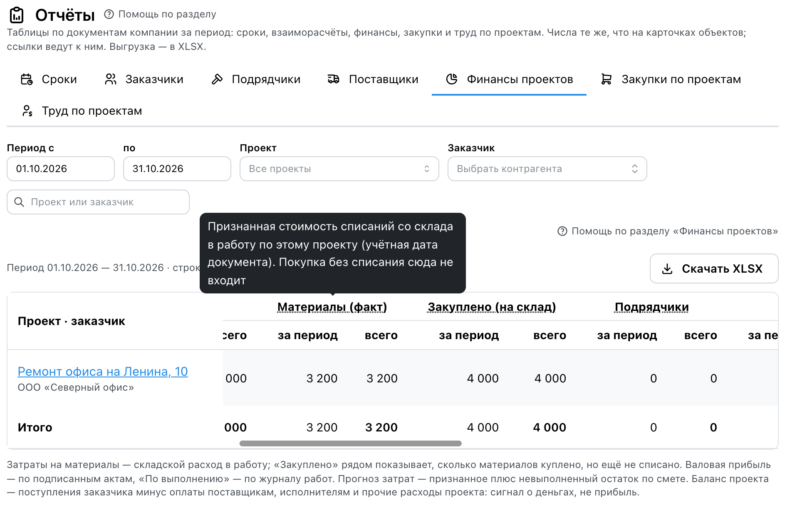The height and width of the screenshot is (532, 812).
Task: Click the Финансы проектов pie chart icon
Action: pos(452,79)
